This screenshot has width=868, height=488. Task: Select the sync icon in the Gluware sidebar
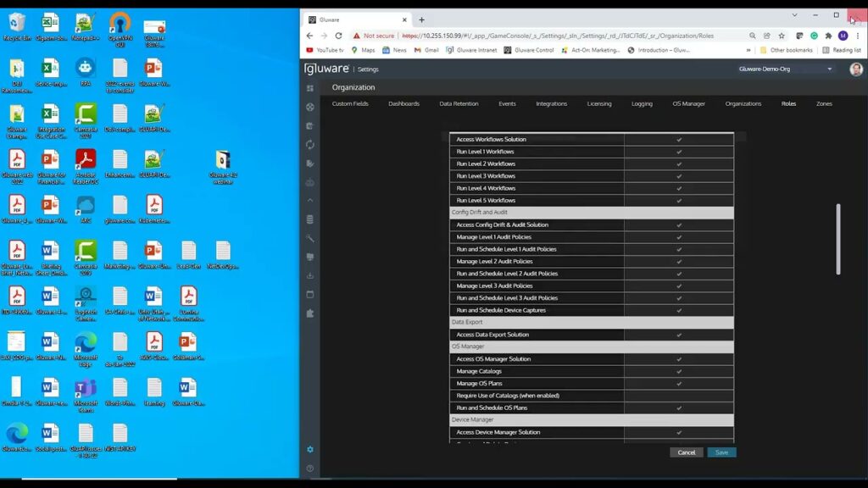point(310,144)
